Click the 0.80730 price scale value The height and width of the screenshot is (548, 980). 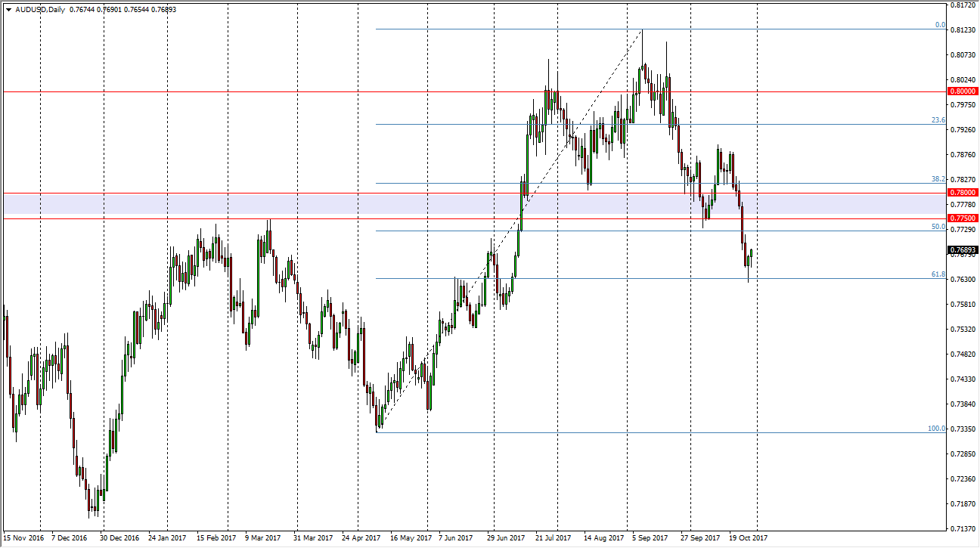click(961, 55)
